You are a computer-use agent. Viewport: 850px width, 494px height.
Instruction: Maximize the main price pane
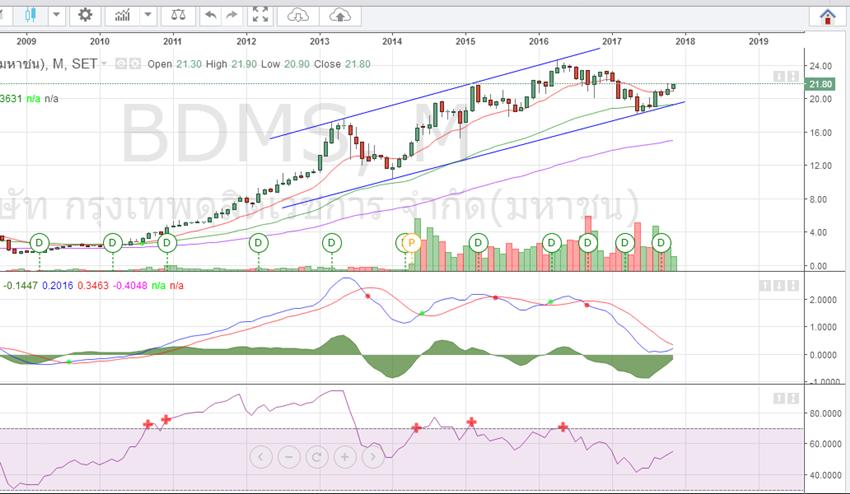793,77
